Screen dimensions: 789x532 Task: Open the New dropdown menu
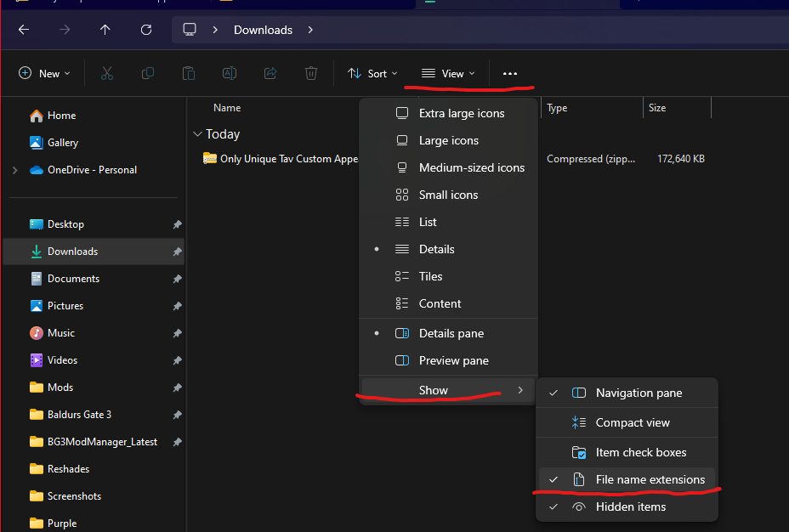click(43, 73)
